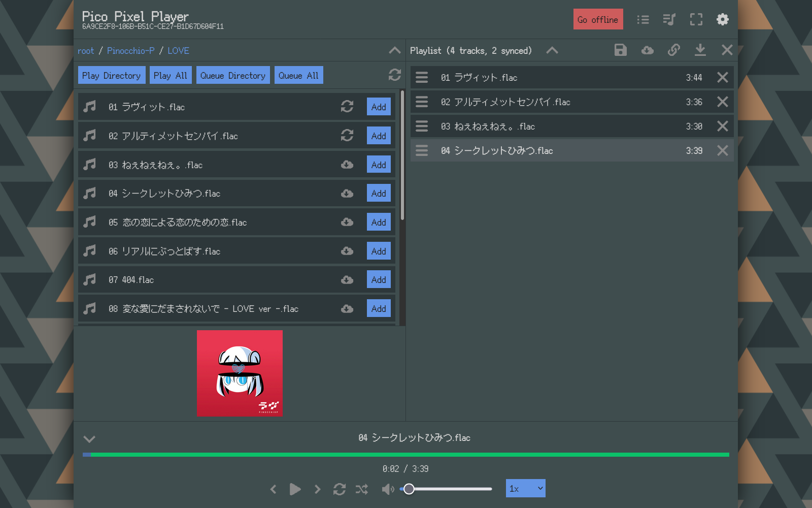Navigate to Pinocchio-P breadcrumb
Viewport: 812px width, 508px height.
point(130,51)
